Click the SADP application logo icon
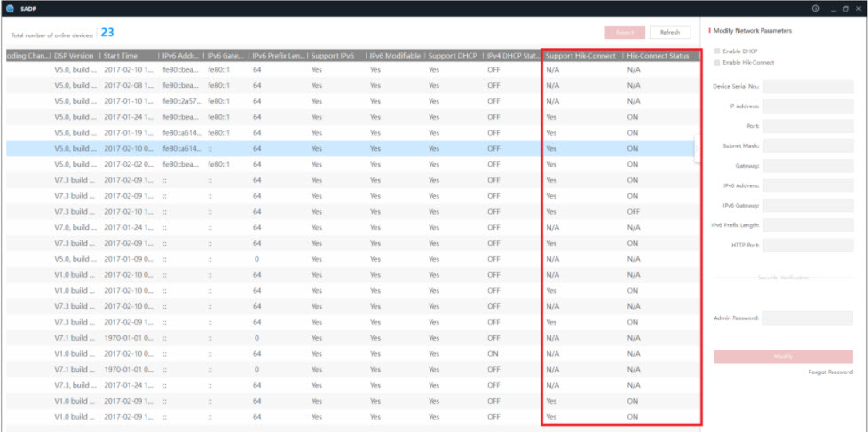The image size is (868, 432). pos(10,8)
